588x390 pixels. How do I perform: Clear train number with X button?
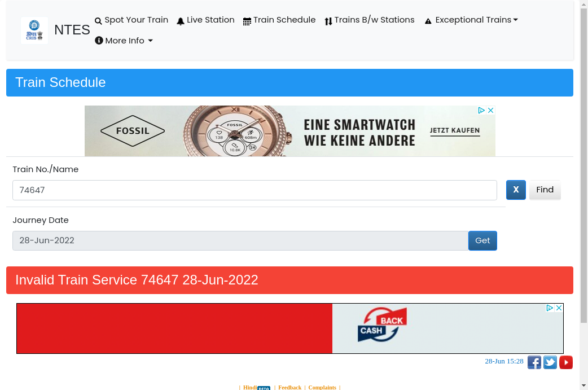pos(516,190)
